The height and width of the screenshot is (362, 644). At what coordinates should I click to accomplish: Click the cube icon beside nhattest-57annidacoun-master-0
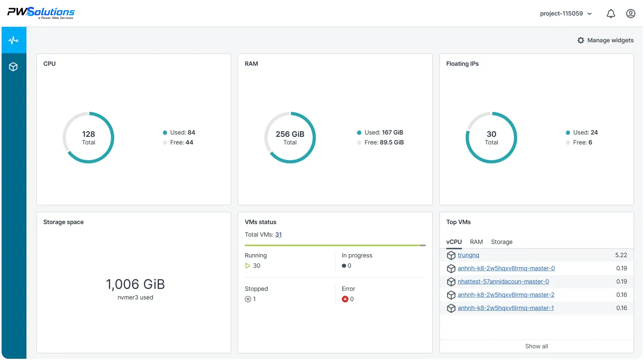click(451, 282)
